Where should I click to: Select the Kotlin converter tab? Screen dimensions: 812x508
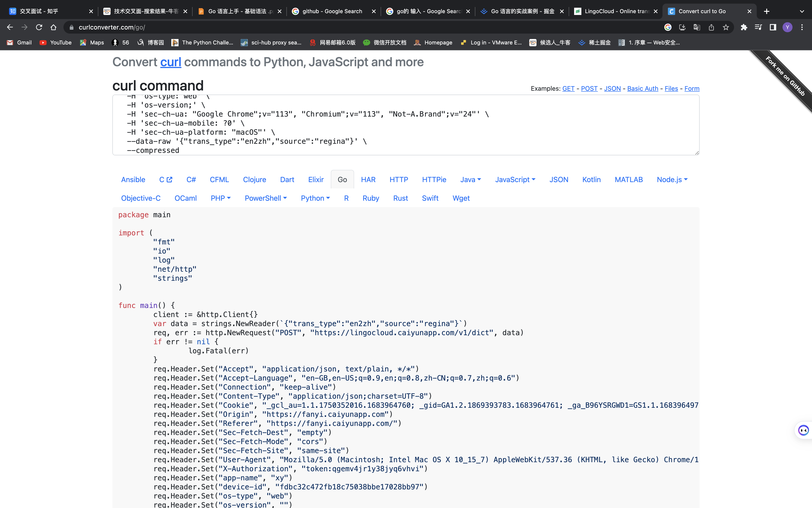591,179
